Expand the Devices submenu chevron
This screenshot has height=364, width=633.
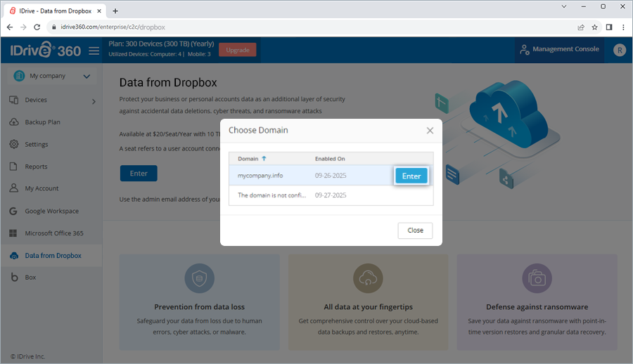pyautogui.click(x=94, y=101)
